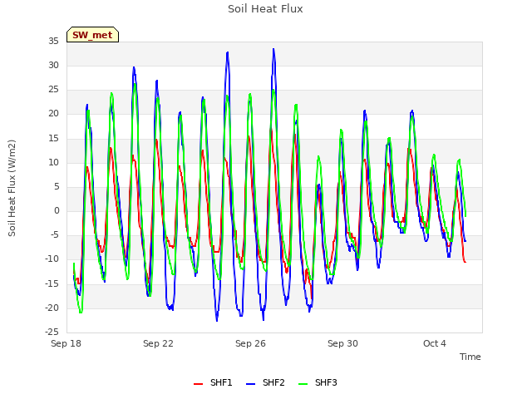Click the Soil Heat Flux (W/m2) axis label
532x399 pixels.
12,188
